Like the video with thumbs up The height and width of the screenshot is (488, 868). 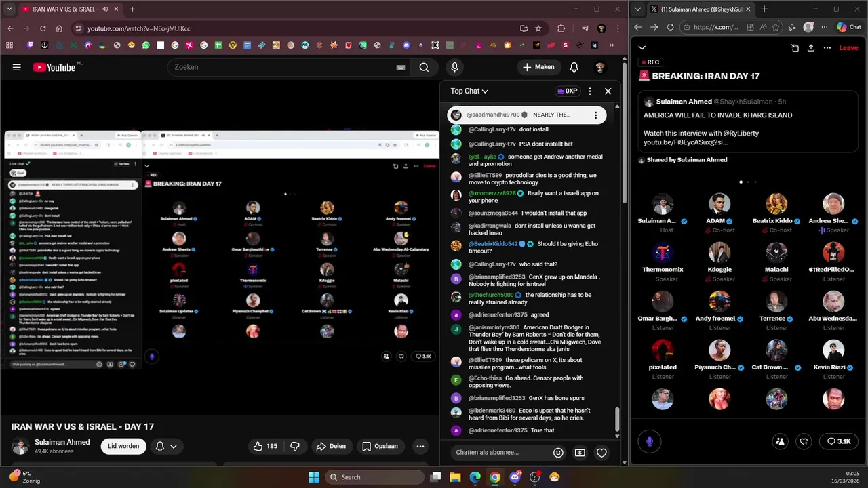(264, 446)
